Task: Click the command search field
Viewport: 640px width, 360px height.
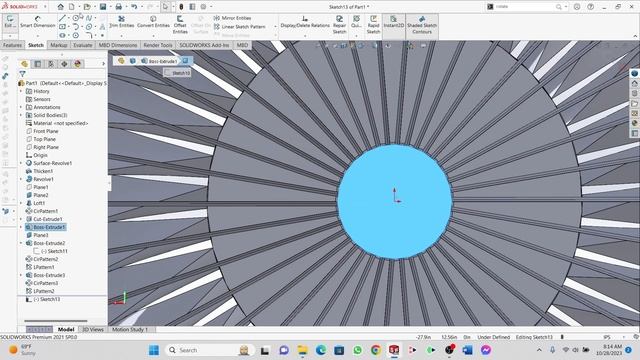Action: pyautogui.click(x=524, y=7)
